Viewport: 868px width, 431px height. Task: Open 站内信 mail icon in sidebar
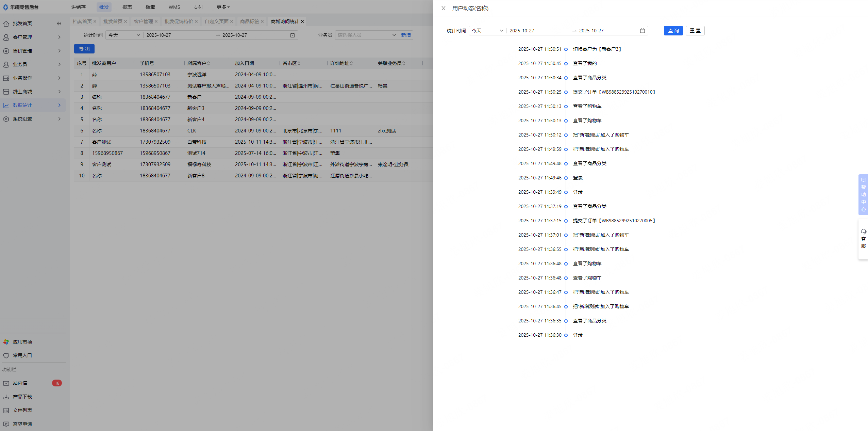pos(6,383)
